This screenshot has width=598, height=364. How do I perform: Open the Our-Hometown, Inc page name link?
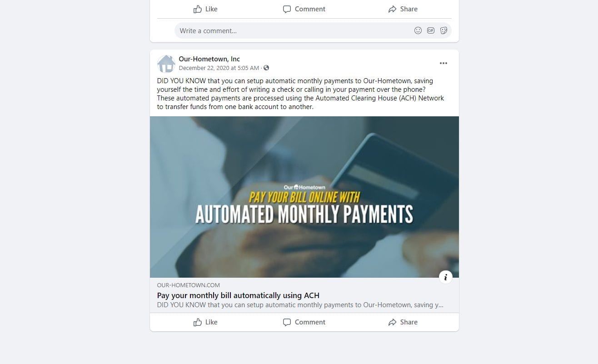point(209,59)
